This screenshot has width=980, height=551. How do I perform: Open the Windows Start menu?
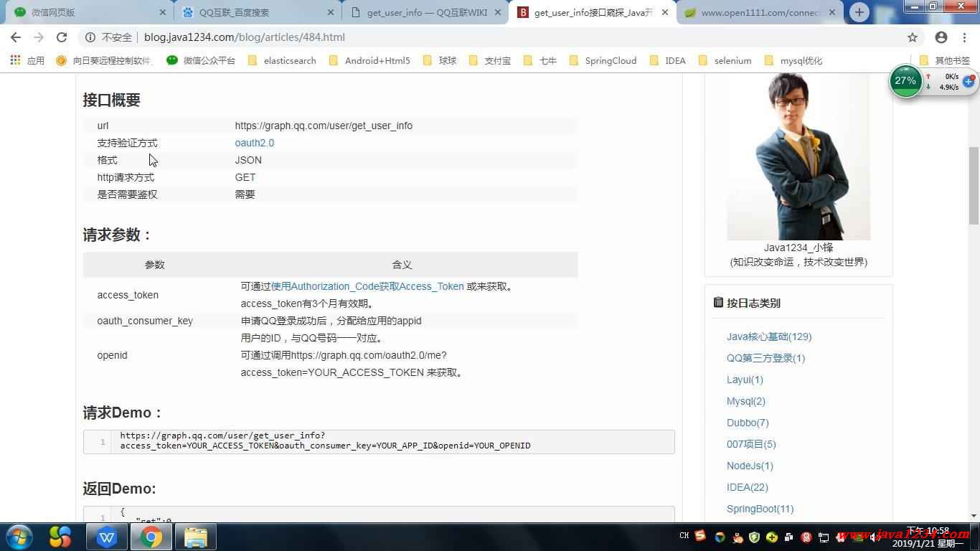point(18,537)
